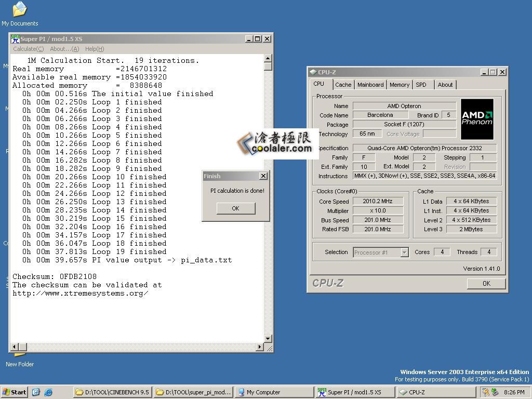
Task: Open the SPD tab in CPU-Z
Action: point(421,85)
